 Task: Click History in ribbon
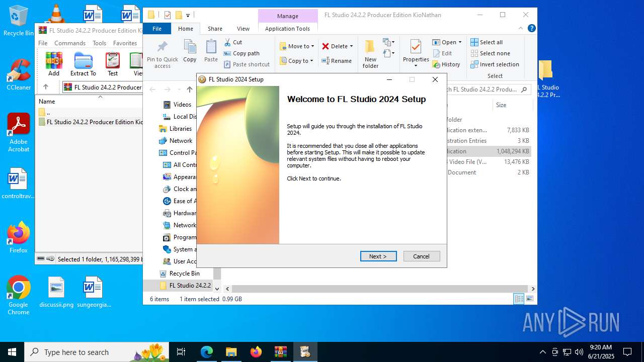(x=446, y=64)
